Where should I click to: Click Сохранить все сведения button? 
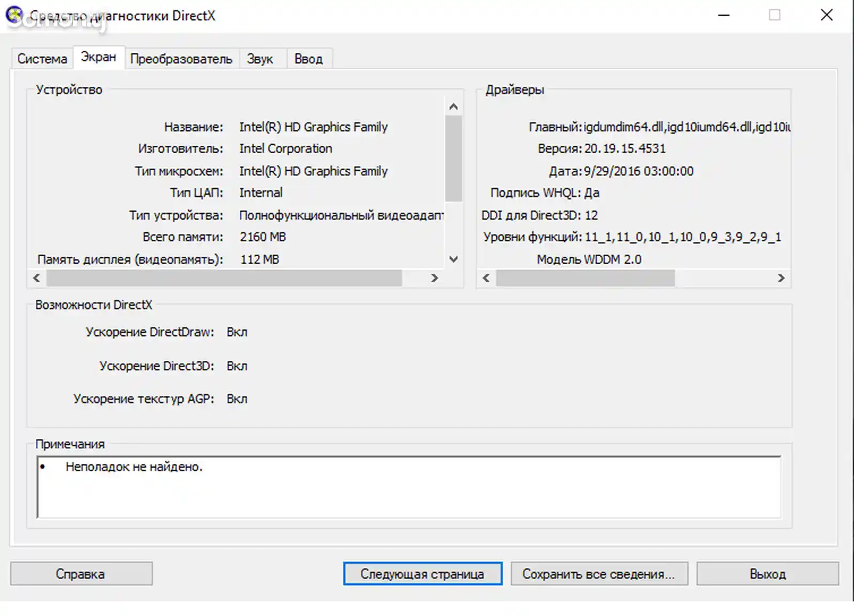pos(599,574)
